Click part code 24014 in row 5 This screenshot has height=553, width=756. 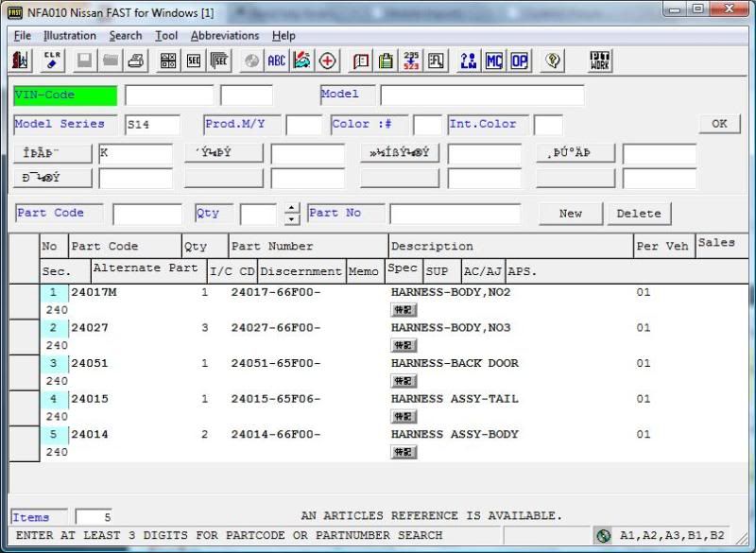pos(90,435)
